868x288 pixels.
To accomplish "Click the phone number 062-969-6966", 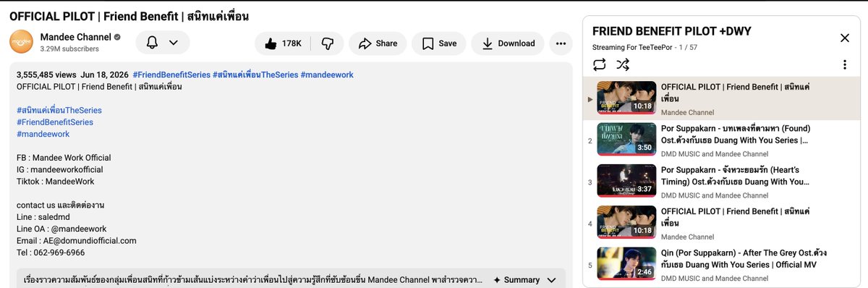I will click(59, 253).
